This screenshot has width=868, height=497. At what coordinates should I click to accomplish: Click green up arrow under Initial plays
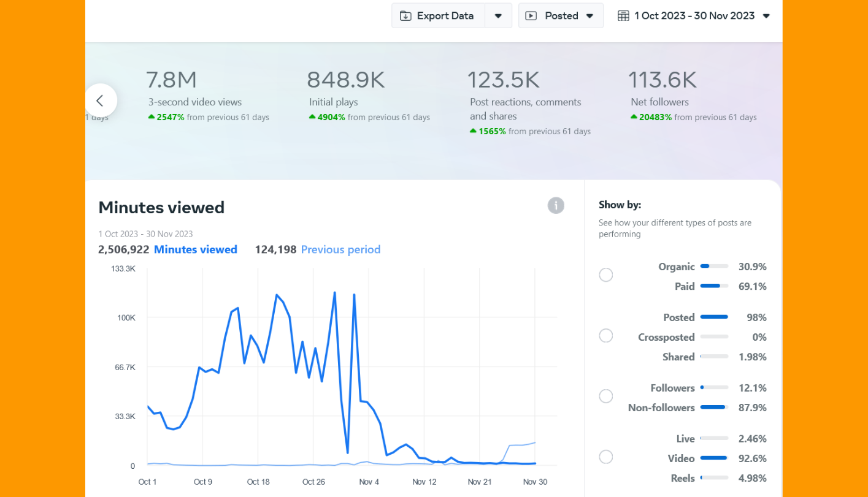click(x=312, y=117)
